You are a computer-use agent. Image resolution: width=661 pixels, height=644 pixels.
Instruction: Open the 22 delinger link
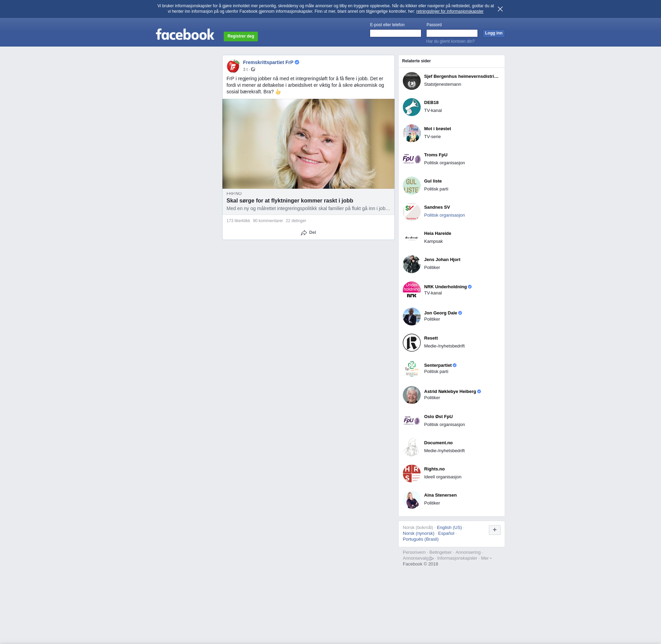pos(296,221)
